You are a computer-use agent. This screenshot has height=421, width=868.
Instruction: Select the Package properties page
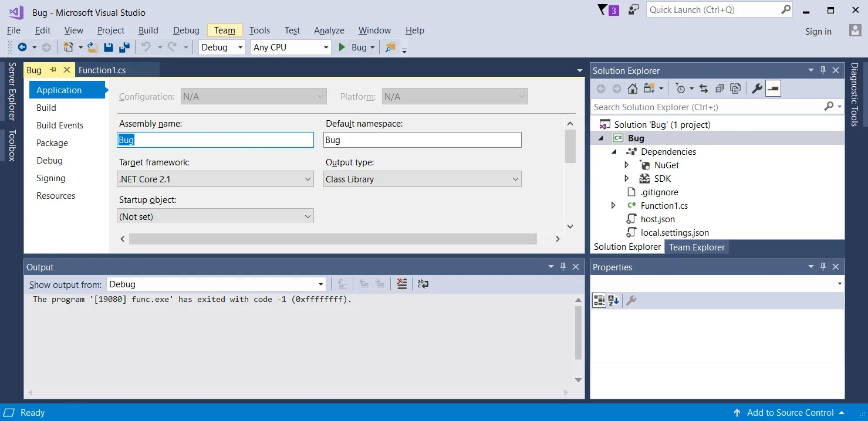(52, 143)
